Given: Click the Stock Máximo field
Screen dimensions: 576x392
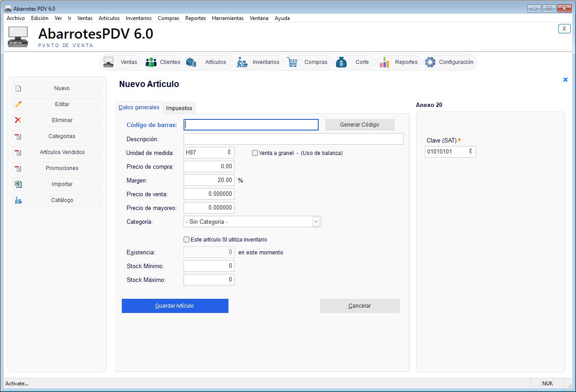Looking at the screenshot, I should point(209,280).
